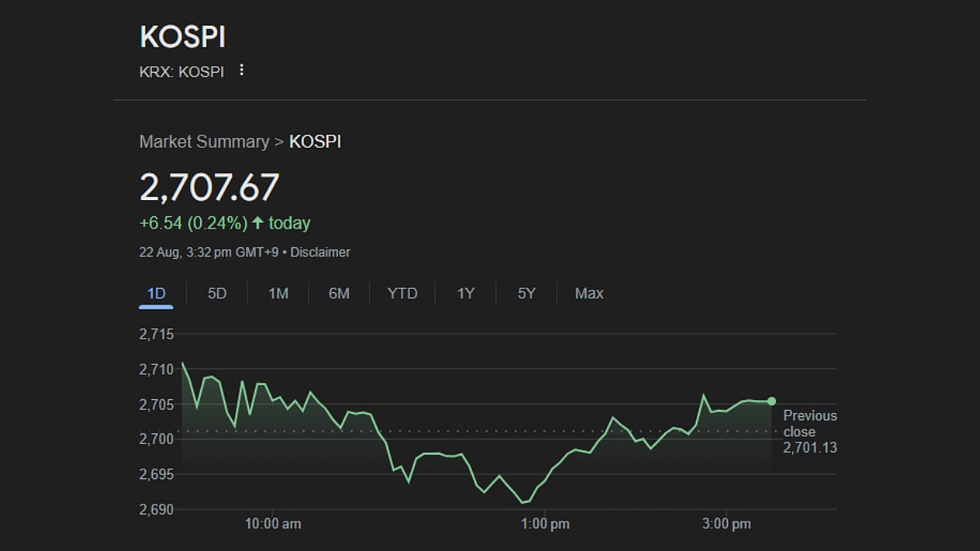Open the 1Y chart range
This screenshot has height=551, width=980.
click(x=465, y=293)
